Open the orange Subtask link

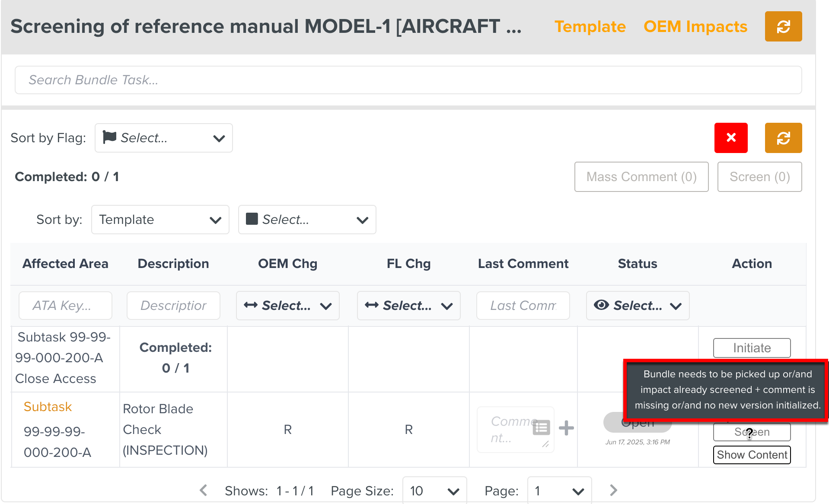48,407
